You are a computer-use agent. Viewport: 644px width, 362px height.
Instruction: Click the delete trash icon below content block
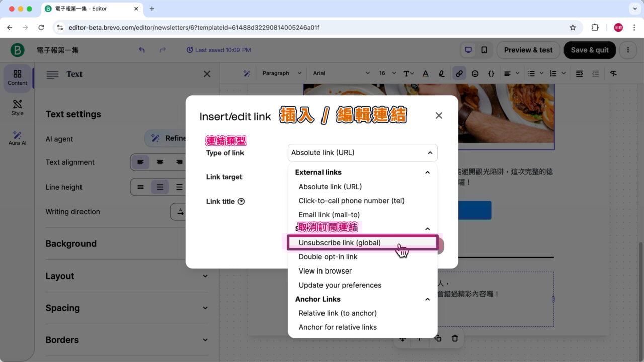(x=455, y=338)
